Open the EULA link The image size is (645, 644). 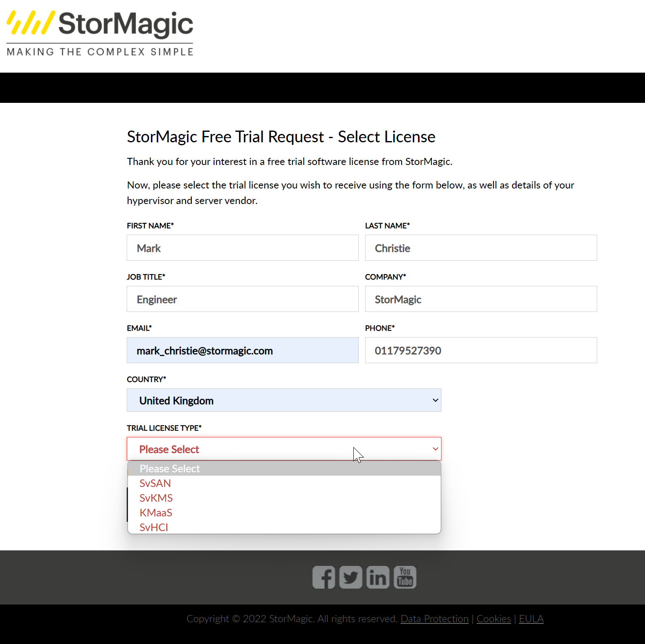click(531, 619)
